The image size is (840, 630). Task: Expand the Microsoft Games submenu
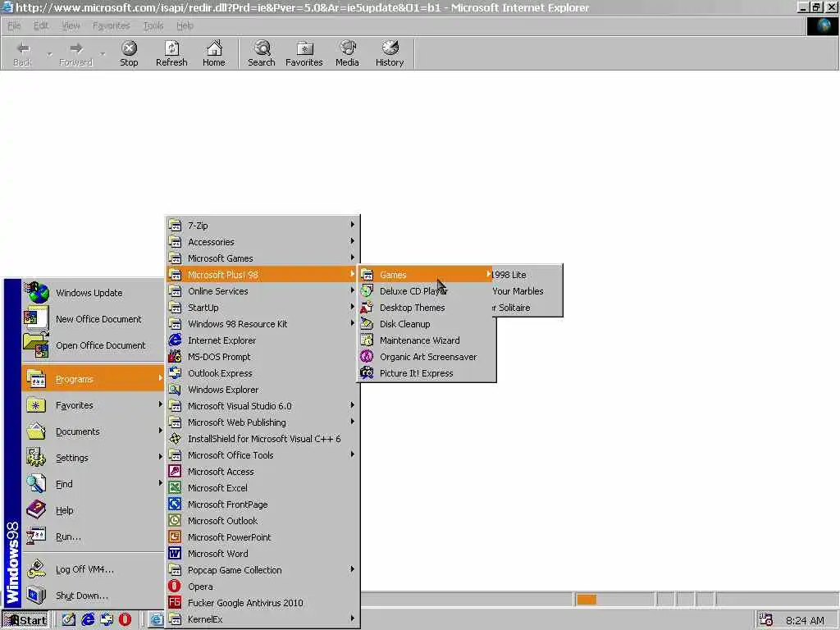[352, 258]
